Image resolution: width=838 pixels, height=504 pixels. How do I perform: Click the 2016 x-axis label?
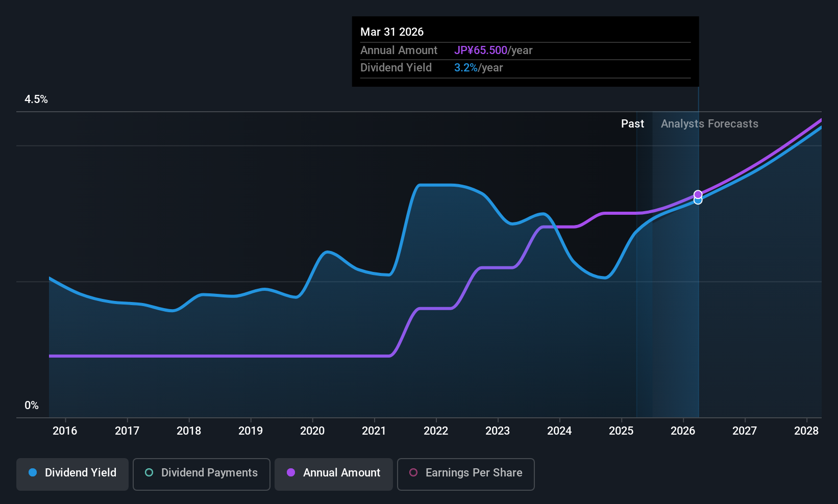[65, 431]
